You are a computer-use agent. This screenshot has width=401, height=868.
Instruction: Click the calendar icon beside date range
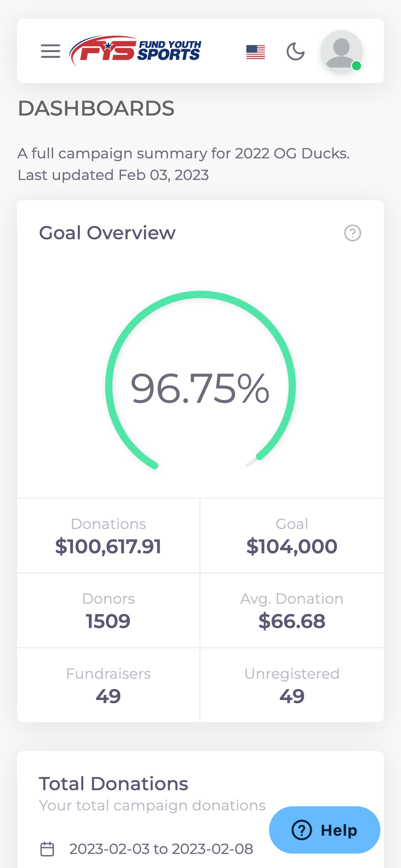(47, 849)
